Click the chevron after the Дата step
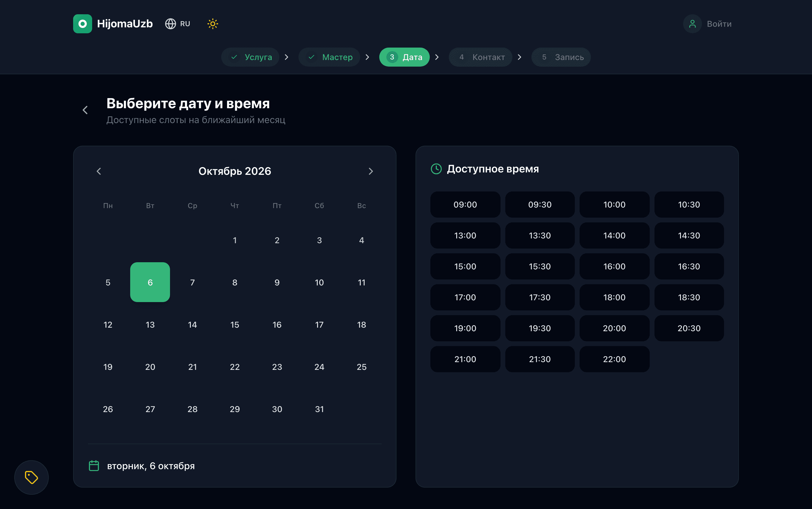 coord(437,57)
